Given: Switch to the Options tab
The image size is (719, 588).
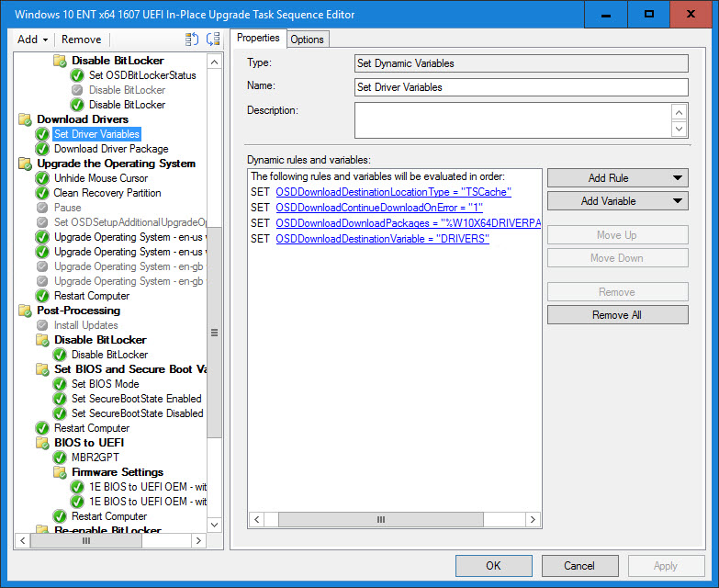Looking at the screenshot, I should [307, 39].
